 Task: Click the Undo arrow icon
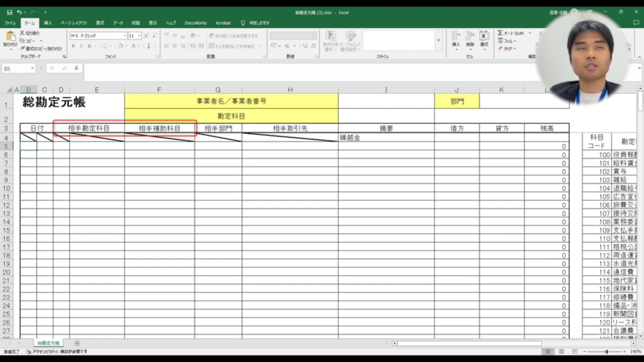[x=19, y=12]
